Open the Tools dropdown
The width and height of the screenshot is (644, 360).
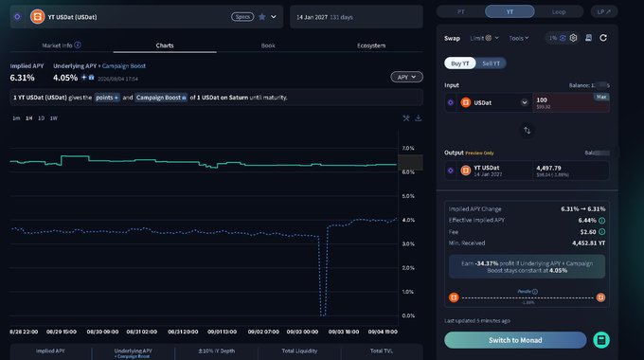click(519, 38)
